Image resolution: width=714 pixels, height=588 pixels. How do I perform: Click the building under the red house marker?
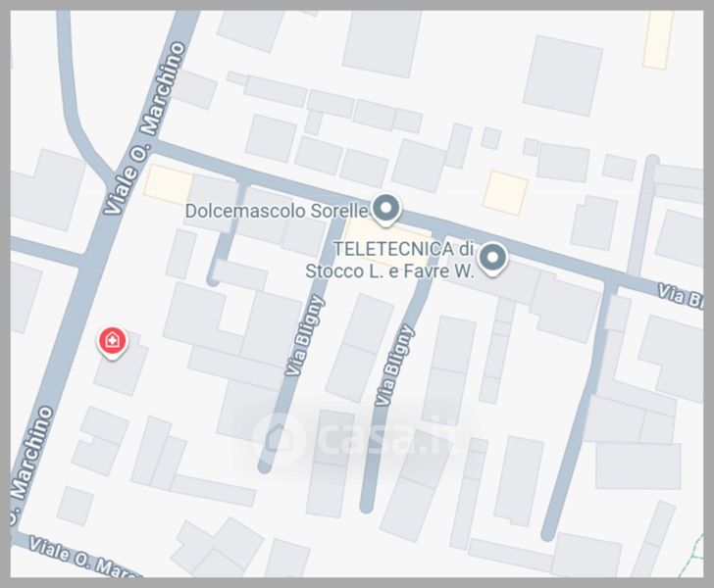(122, 366)
